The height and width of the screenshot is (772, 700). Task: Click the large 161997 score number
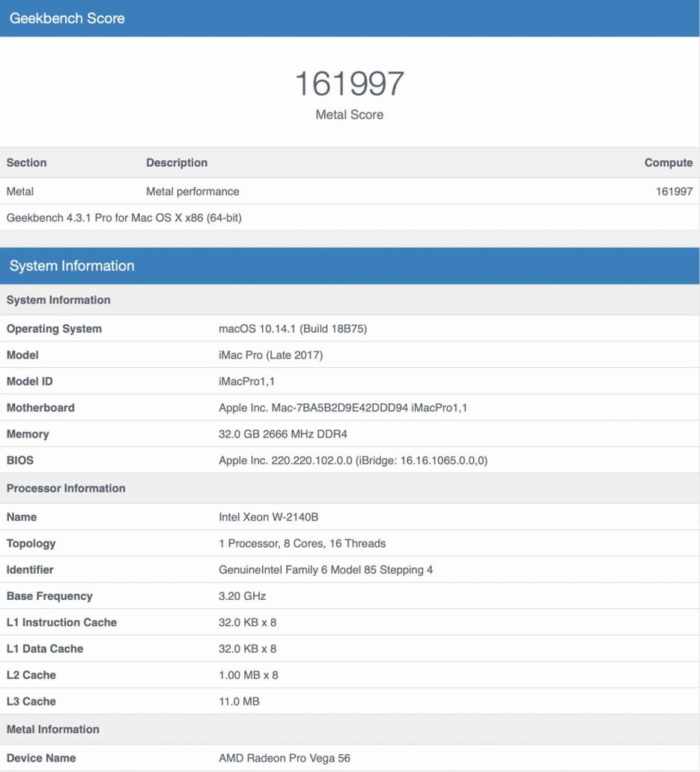click(349, 83)
